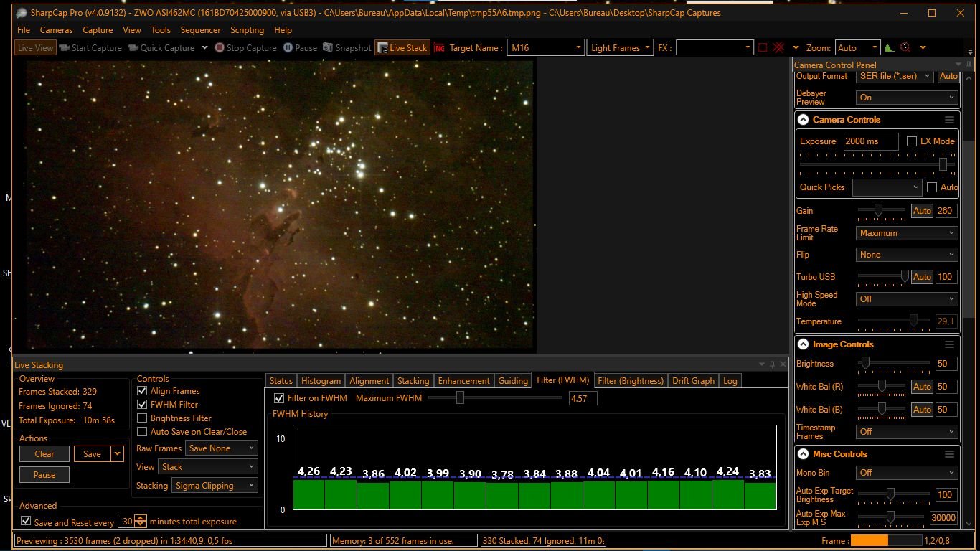Click the selection area square icon
The height and width of the screenshot is (551, 980).
pyautogui.click(x=763, y=48)
